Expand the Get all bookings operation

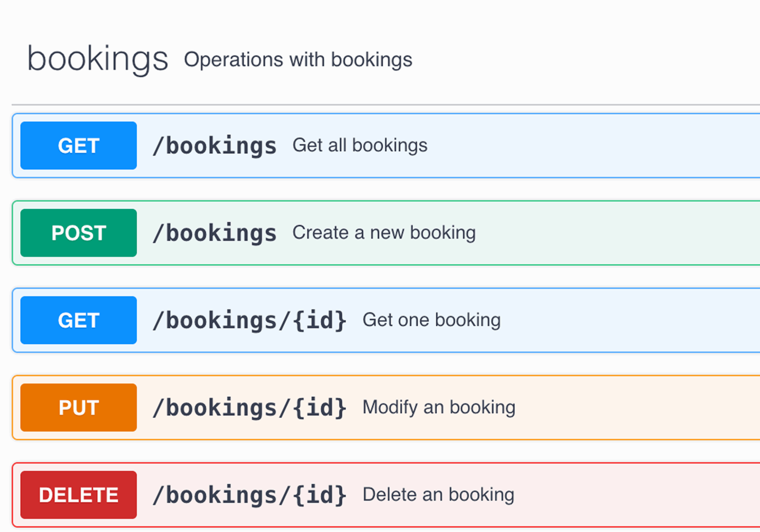(360, 145)
